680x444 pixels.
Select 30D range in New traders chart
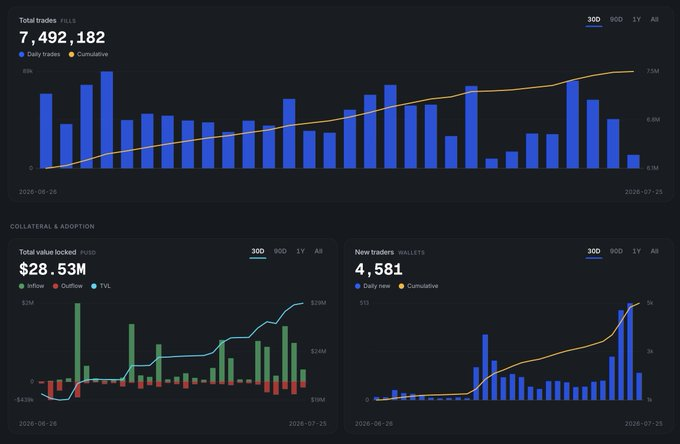click(594, 251)
